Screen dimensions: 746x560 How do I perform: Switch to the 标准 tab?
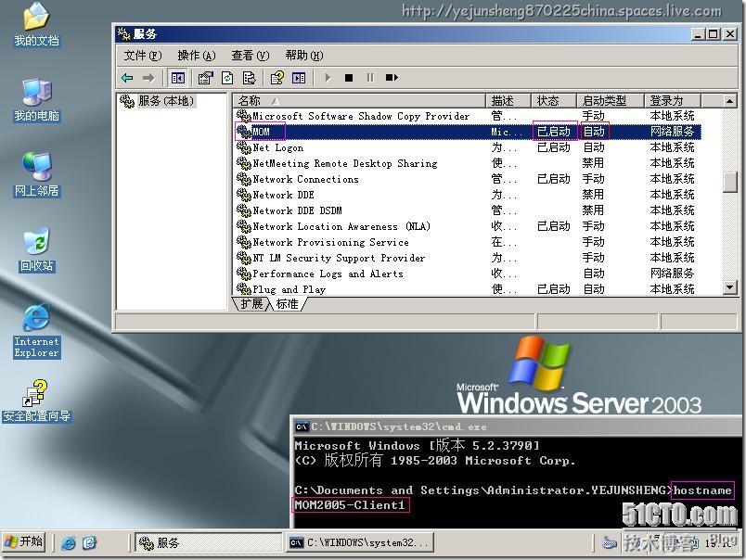coord(288,303)
